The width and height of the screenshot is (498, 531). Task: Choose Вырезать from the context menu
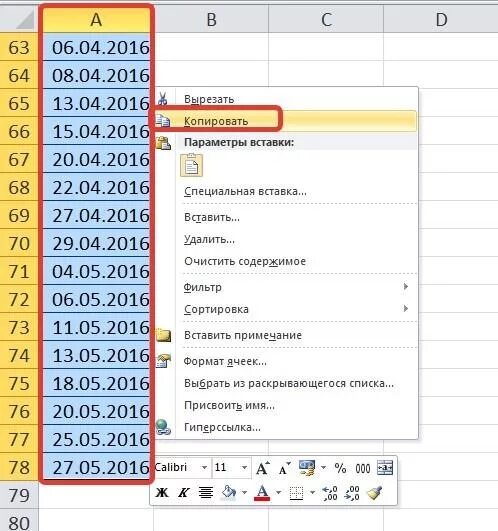(x=209, y=99)
